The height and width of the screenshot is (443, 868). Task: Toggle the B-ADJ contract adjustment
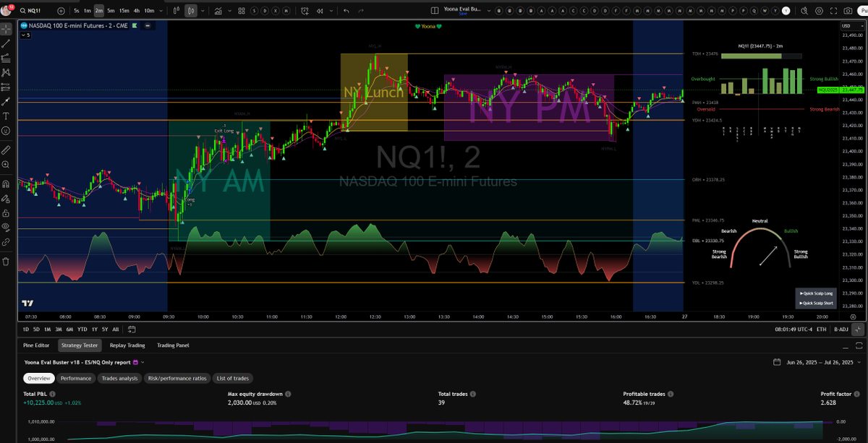pyautogui.click(x=841, y=329)
